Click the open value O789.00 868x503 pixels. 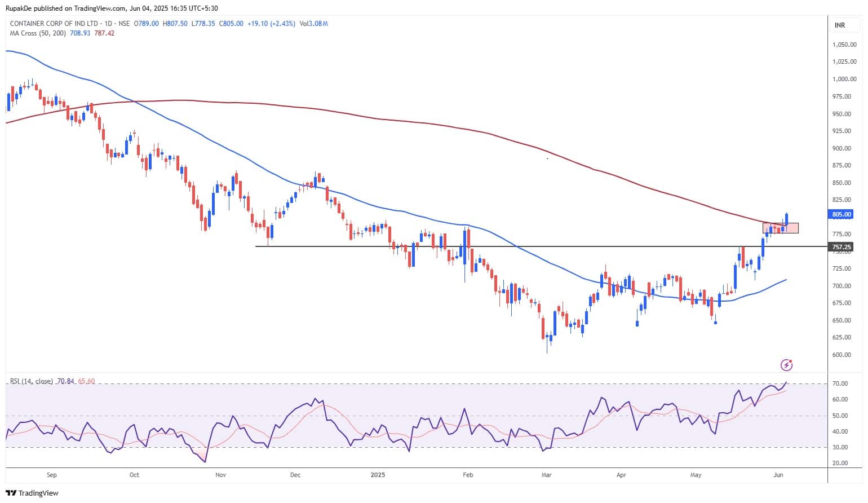tap(146, 24)
